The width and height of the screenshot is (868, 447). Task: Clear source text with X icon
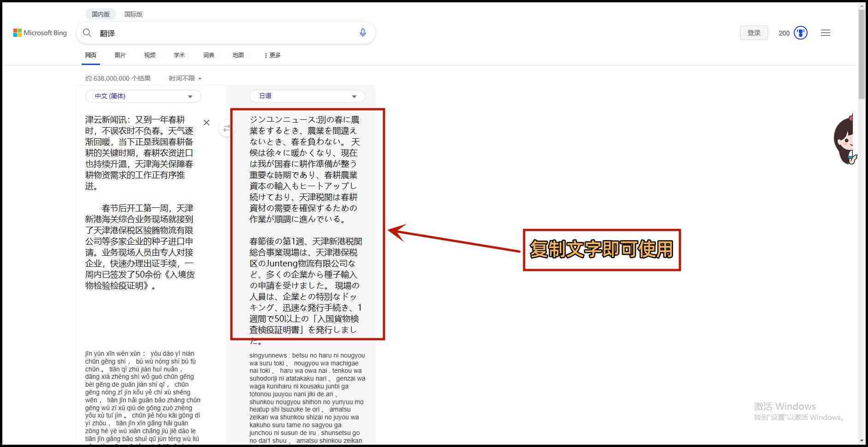(207, 123)
